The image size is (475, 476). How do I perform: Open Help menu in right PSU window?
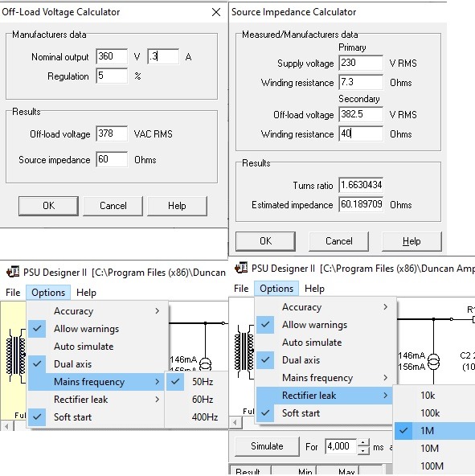click(x=314, y=289)
